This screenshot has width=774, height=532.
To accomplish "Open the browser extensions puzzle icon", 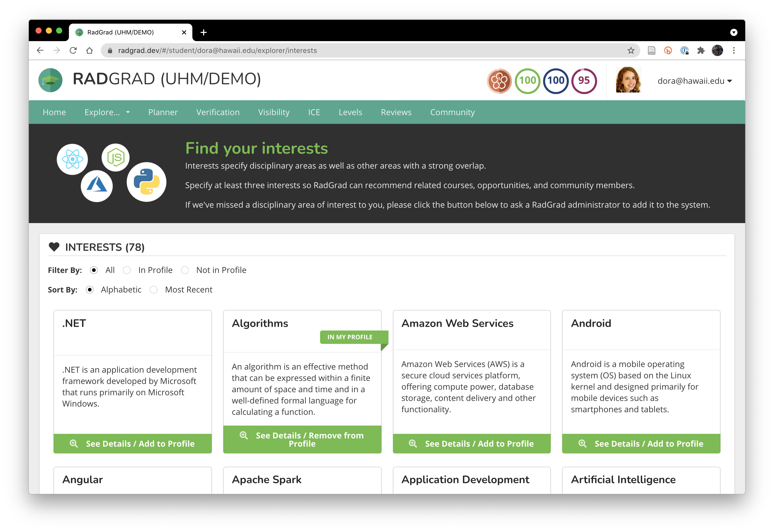I will [701, 51].
